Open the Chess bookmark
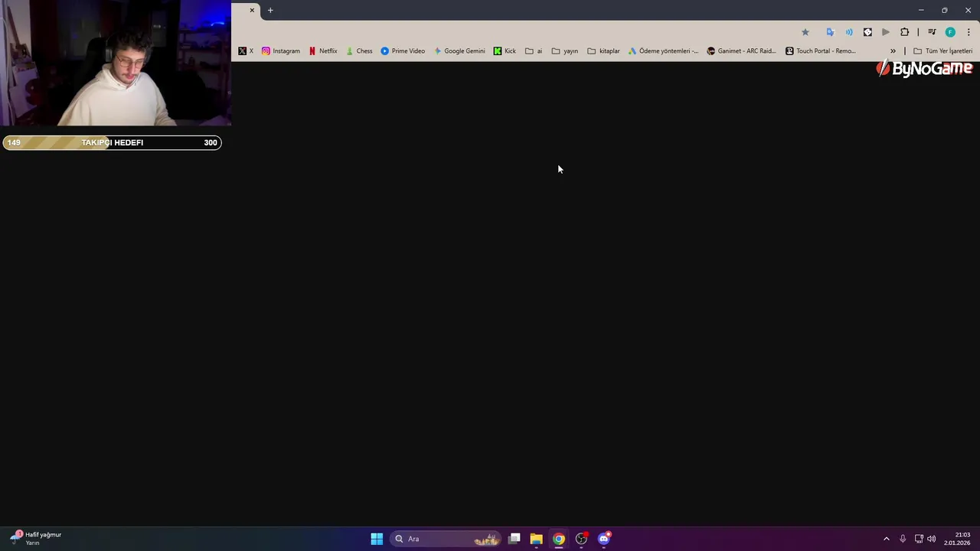Viewport: 980px width, 551px height. point(359,51)
